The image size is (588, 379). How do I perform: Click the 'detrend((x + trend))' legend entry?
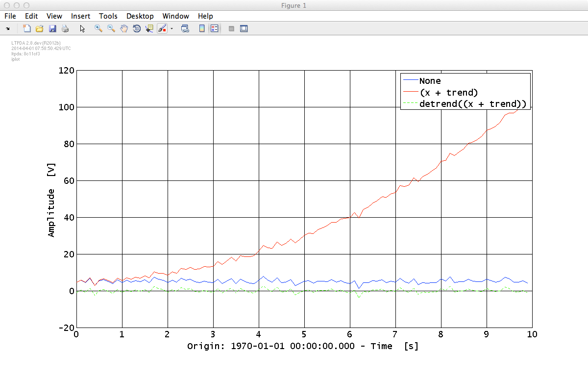click(473, 103)
